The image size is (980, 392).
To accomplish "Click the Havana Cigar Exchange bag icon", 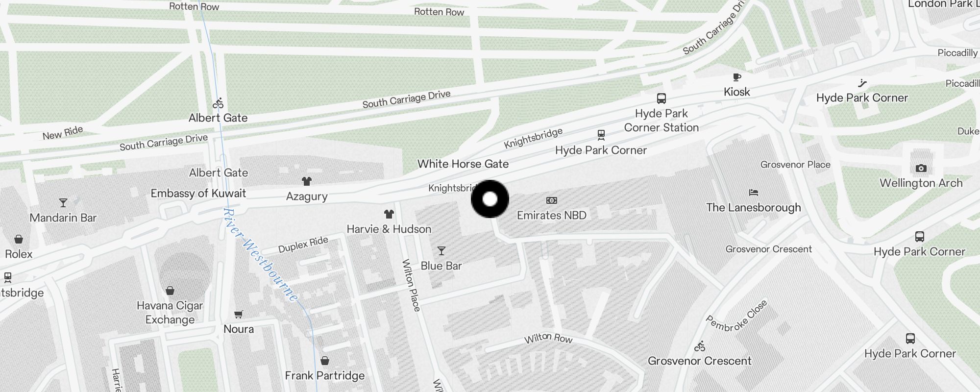I will tap(170, 291).
